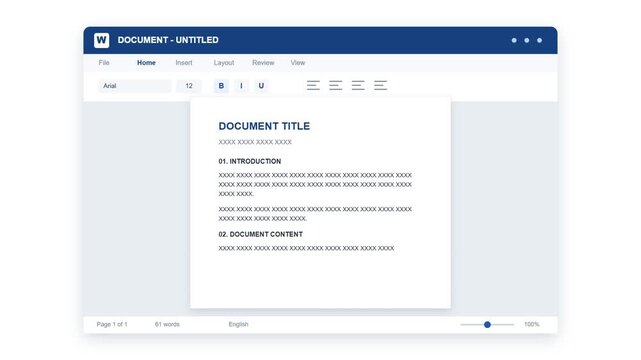Click the DOCUMENT TITLE heading
This screenshot has width=641, height=360.
264,126
